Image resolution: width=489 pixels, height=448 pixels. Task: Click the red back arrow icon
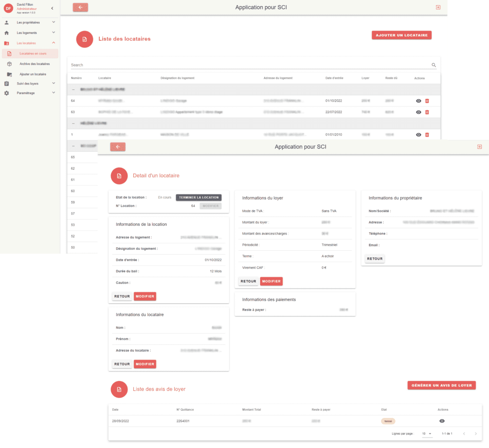click(80, 7)
